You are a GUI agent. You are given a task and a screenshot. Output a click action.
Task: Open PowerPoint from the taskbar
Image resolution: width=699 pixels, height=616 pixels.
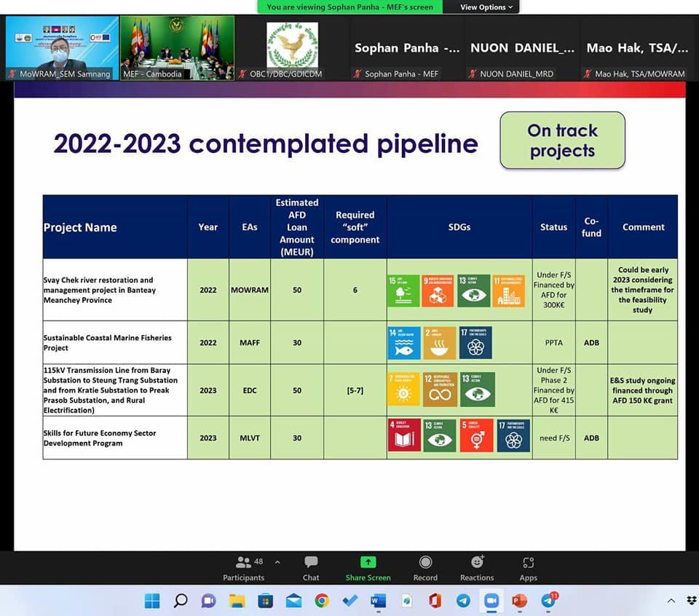point(519,601)
